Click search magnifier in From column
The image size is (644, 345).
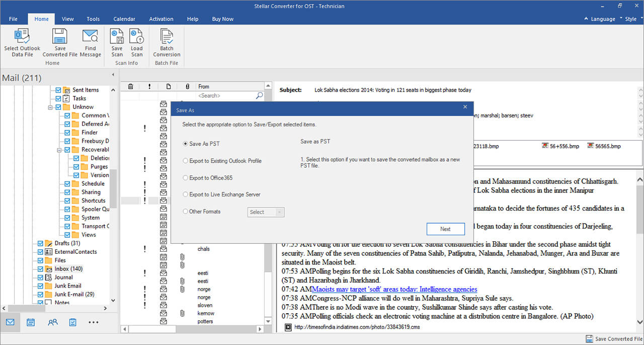(x=259, y=96)
